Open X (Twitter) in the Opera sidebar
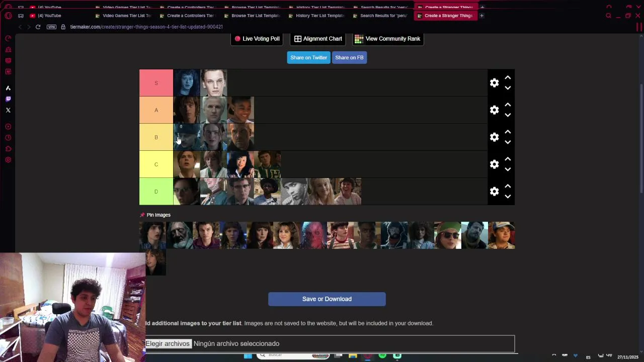644x362 pixels. pyautogui.click(x=8, y=110)
